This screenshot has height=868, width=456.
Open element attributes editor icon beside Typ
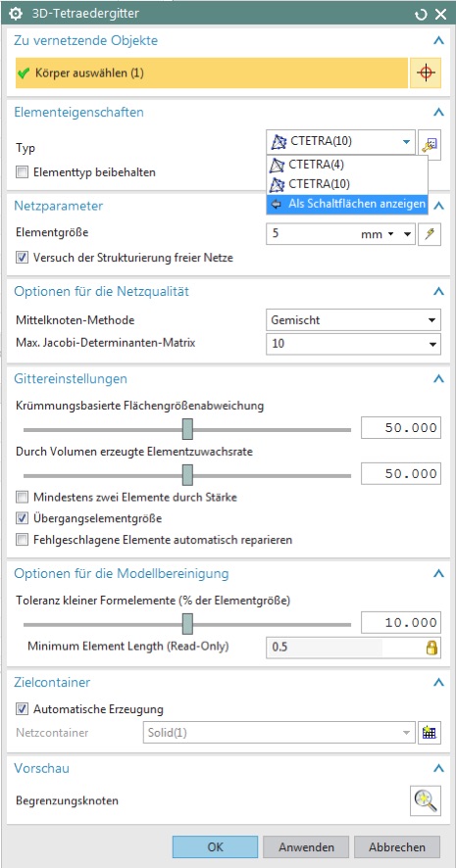(x=430, y=144)
